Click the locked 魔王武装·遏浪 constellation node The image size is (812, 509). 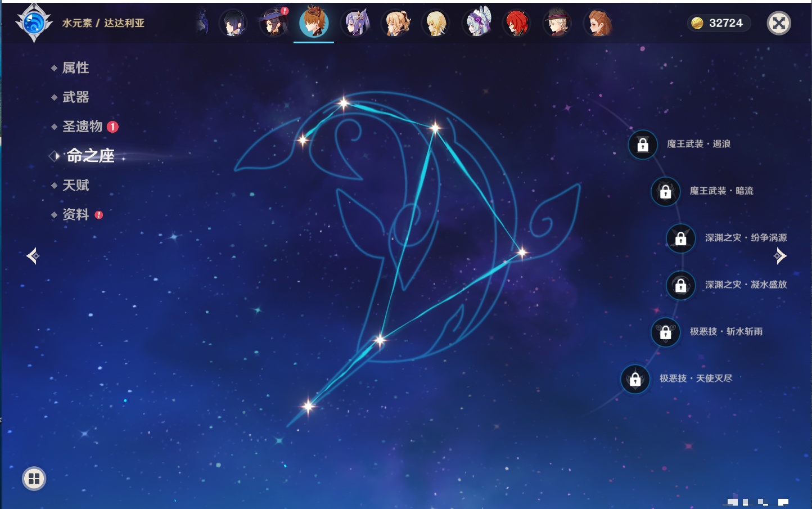643,145
